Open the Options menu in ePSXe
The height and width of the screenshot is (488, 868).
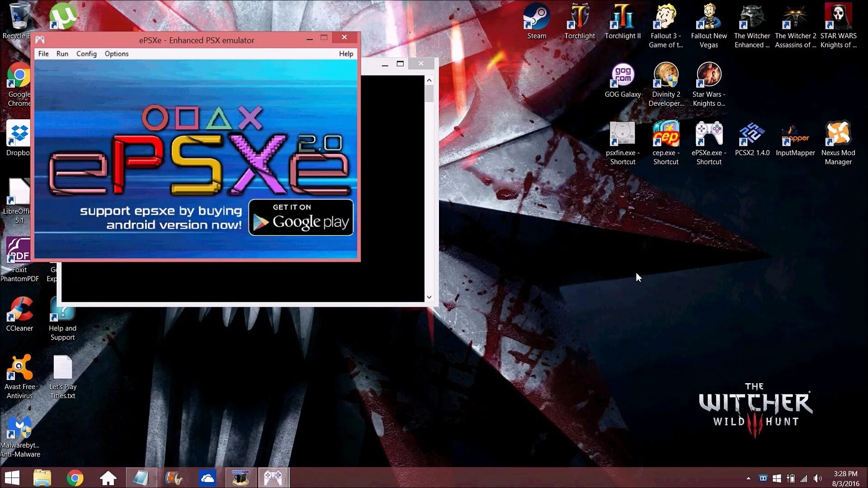pos(117,54)
